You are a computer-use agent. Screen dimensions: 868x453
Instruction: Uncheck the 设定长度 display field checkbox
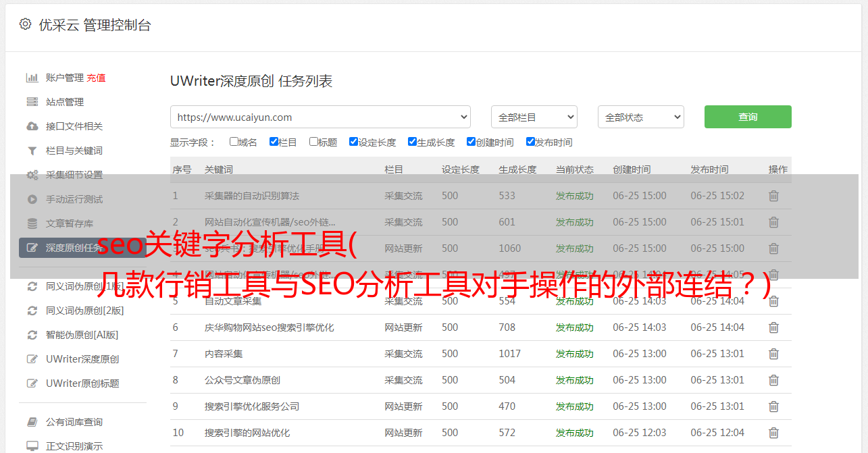(x=353, y=142)
